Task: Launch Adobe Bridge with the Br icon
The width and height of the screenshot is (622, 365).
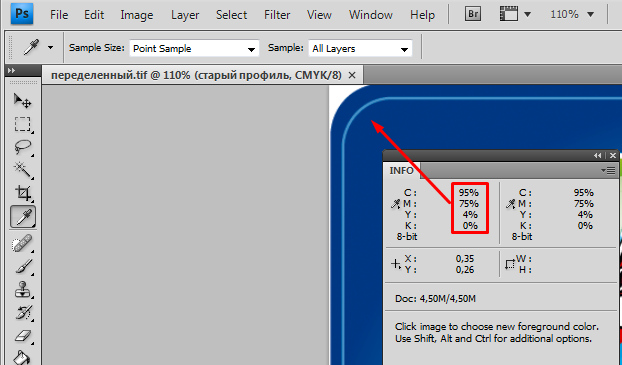Action: coord(473,15)
